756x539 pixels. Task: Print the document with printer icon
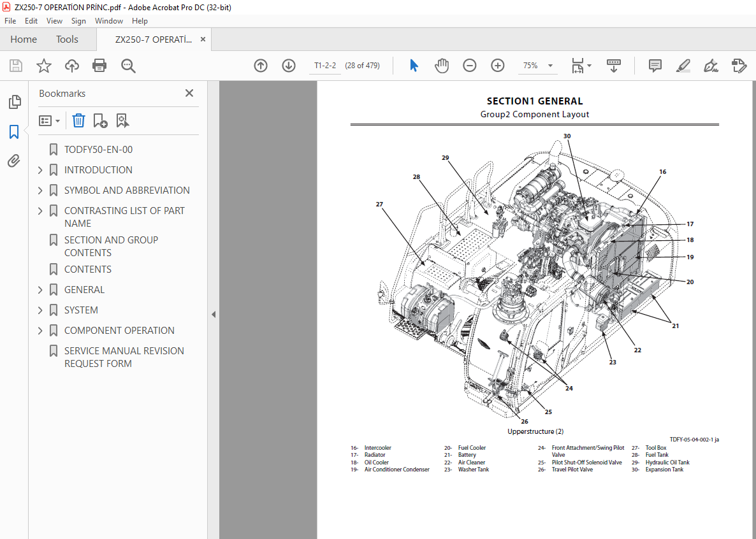(99, 66)
